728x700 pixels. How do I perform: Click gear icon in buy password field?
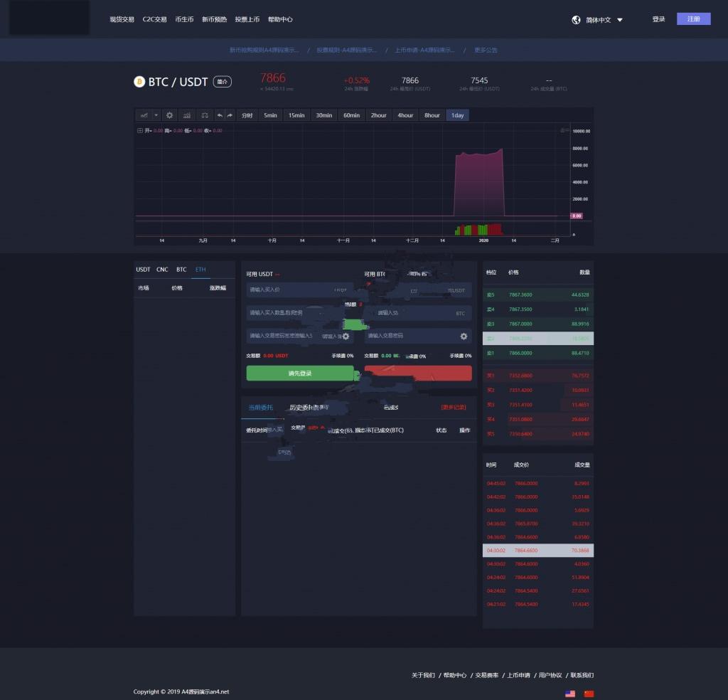click(346, 336)
